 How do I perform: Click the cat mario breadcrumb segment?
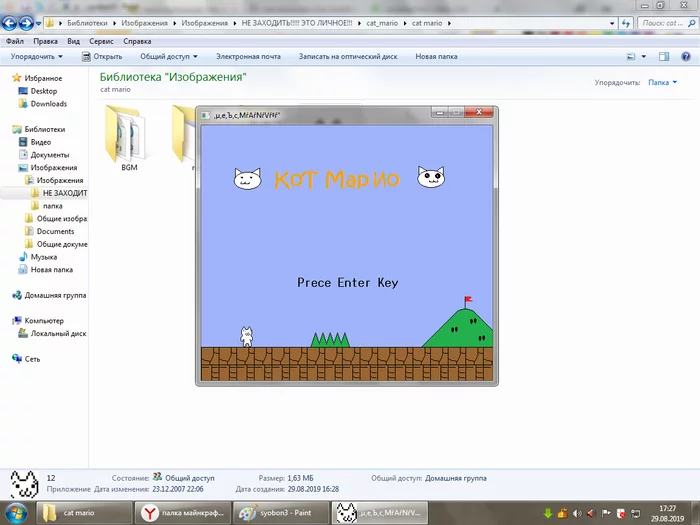tap(427, 23)
